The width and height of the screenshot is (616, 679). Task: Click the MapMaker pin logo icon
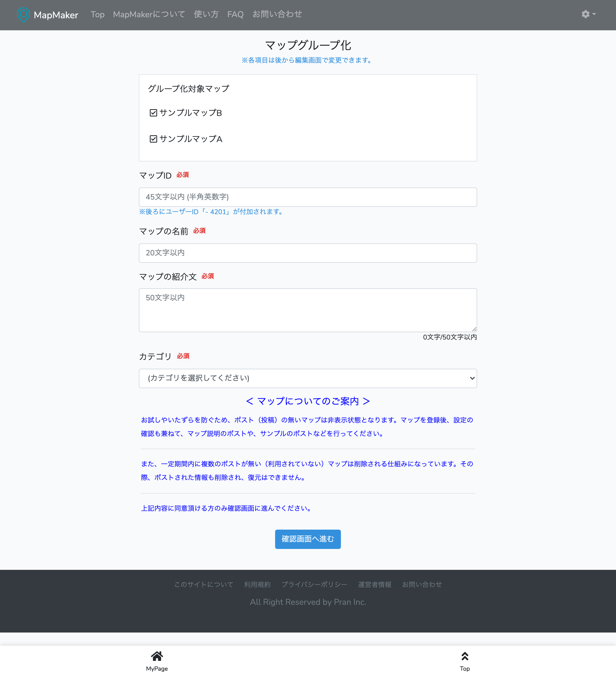pos(23,15)
